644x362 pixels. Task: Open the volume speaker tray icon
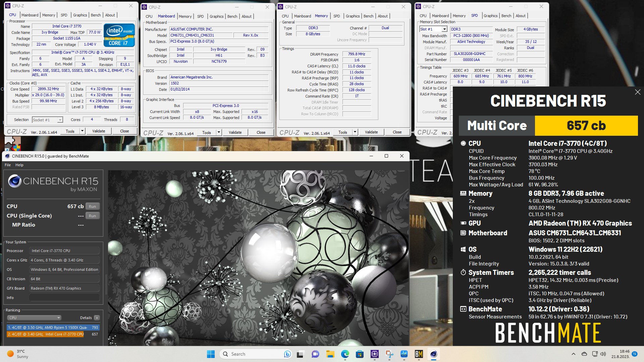tap(603, 354)
